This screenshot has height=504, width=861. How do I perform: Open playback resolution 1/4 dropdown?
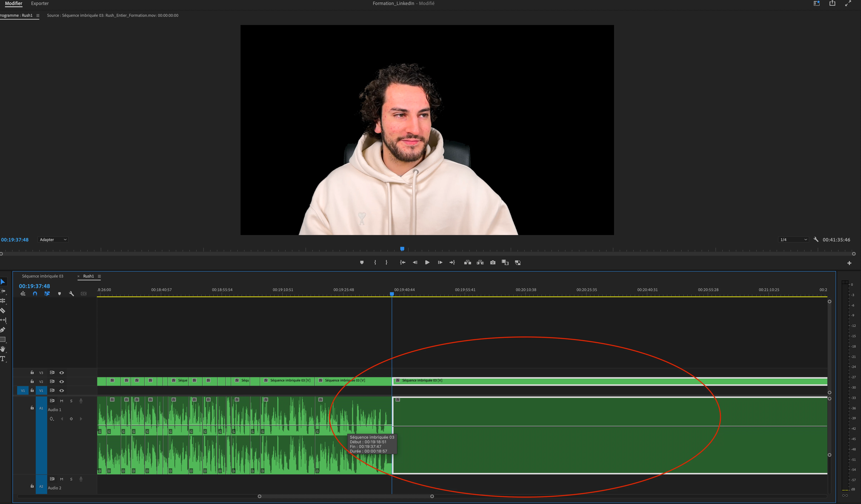coord(793,240)
